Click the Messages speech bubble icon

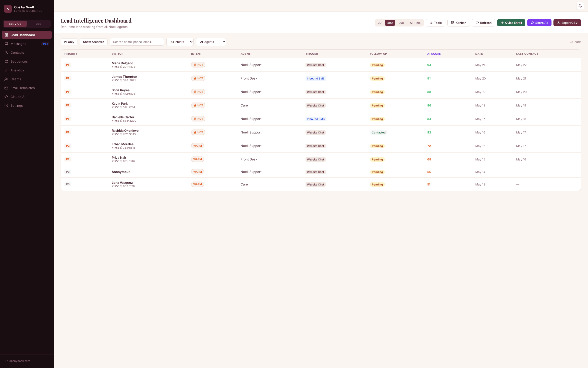point(6,44)
